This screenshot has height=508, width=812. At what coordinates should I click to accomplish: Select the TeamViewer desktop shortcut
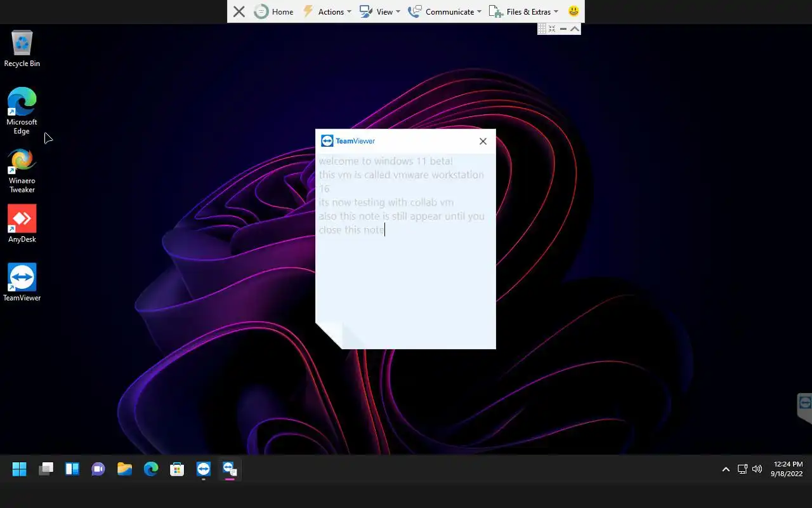(22, 282)
